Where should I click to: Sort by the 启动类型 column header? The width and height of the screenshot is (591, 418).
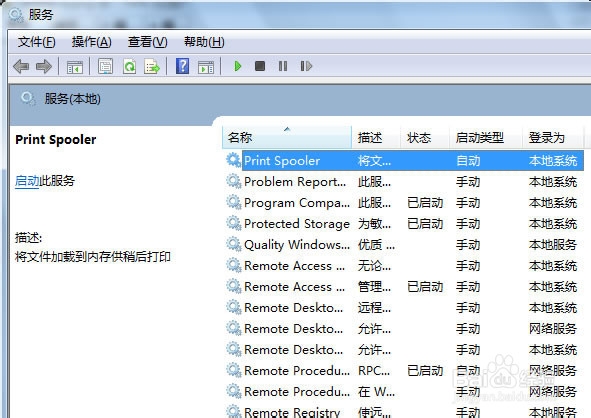[x=485, y=138]
